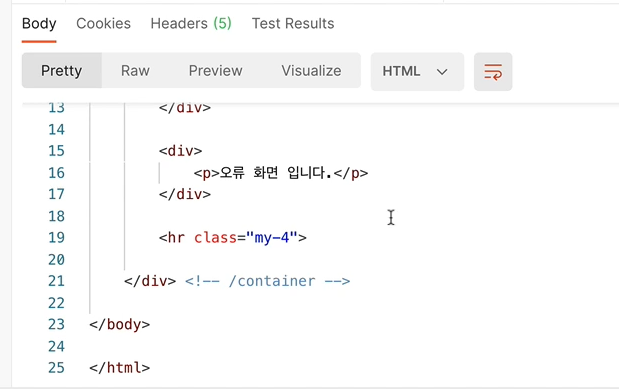619x390 pixels.
Task: Toggle the line wrap icon button
Action: coord(493,71)
